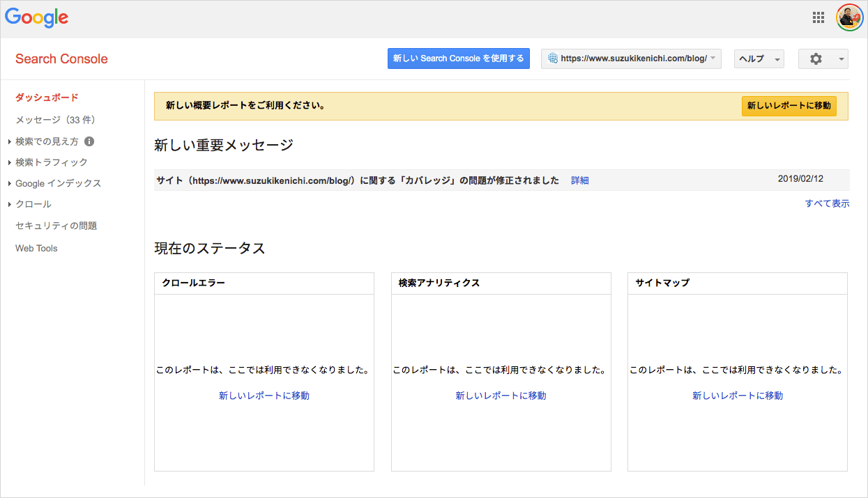Click the 新しい重要メッセージ heading
868x498 pixels.
point(224,145)
